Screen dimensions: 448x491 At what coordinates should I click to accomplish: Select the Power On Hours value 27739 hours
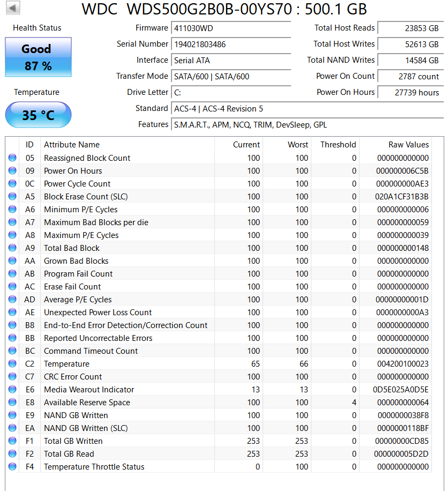click(x=410, y=93)
